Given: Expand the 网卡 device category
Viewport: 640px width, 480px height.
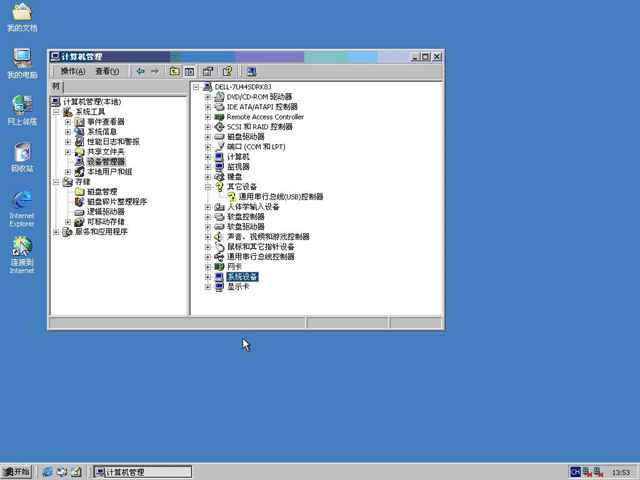Looking at the screenshot, I should point(208,267).
